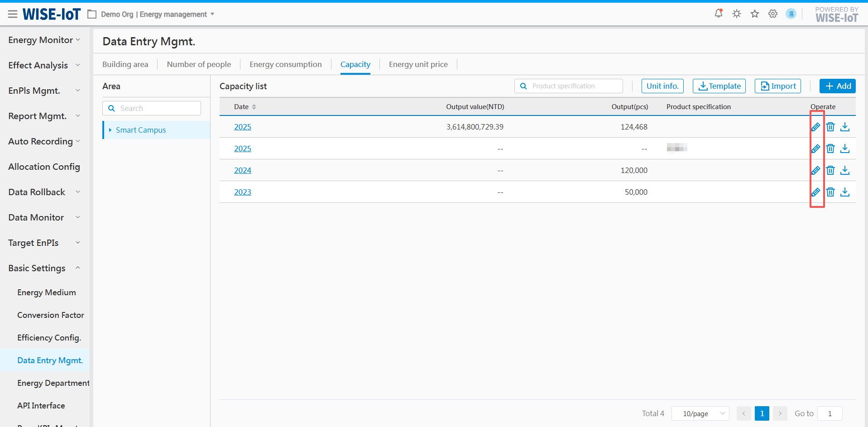Switch to the Energy consumption tab

click(285, 64)
